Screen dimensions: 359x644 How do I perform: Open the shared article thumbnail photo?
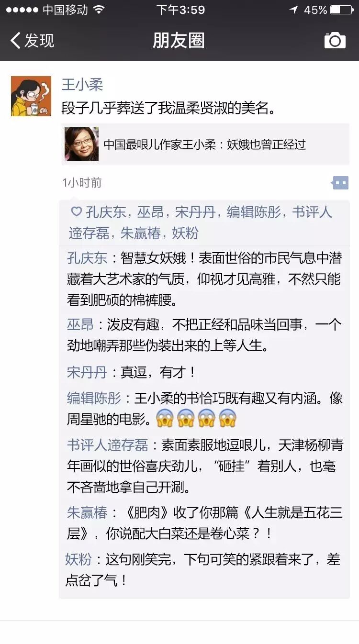82,144
